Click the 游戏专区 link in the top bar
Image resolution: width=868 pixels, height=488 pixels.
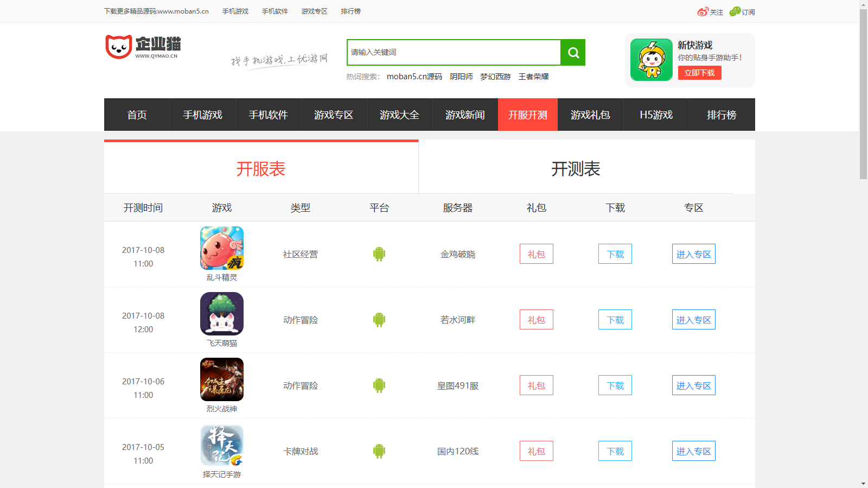coord(315,11)
